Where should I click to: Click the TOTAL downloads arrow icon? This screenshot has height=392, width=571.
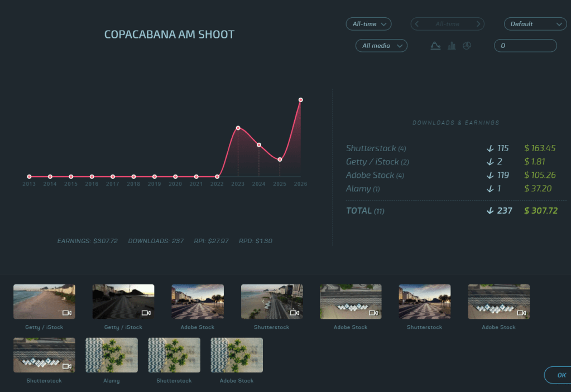point(490,211)
